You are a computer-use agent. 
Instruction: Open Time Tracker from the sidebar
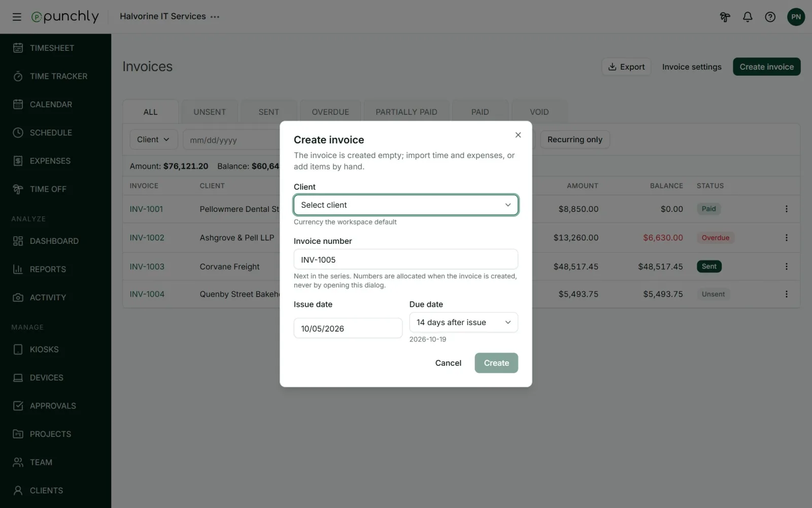55,76
